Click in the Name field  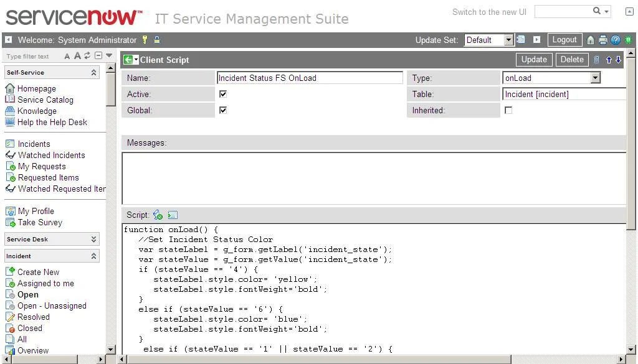tap(310, 78)
